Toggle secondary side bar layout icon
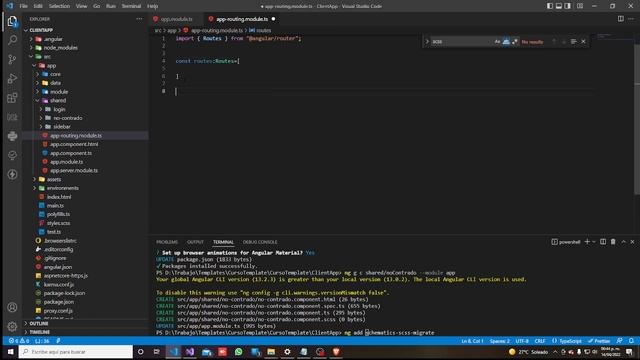The height and width of the screenshot is (360, 640). point(568,6)
